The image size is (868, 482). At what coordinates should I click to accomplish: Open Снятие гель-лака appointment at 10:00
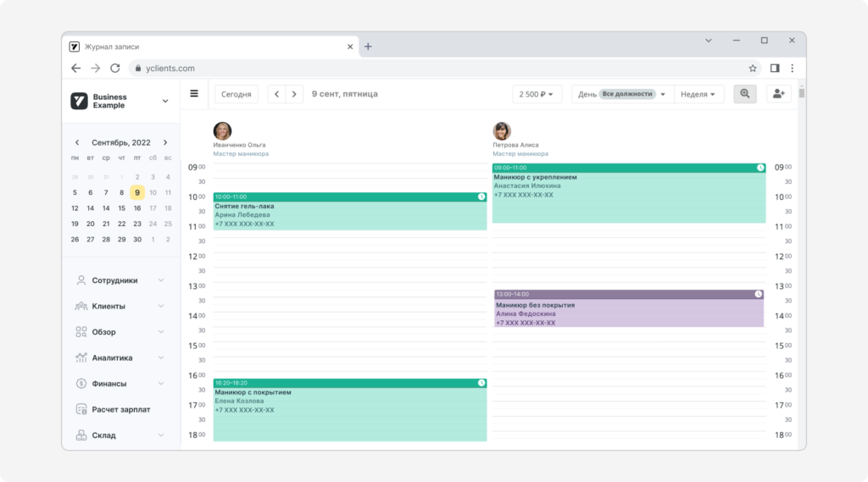[350, 211]
